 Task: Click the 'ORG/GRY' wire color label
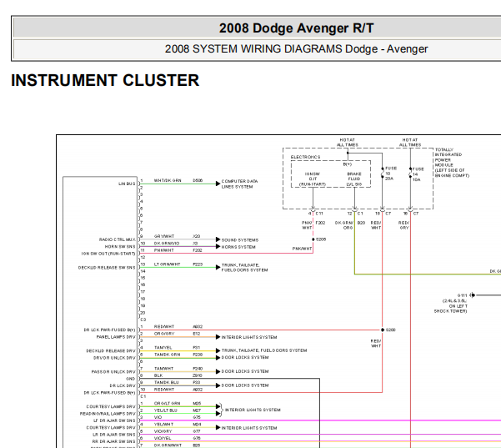[x=164, y=334]
